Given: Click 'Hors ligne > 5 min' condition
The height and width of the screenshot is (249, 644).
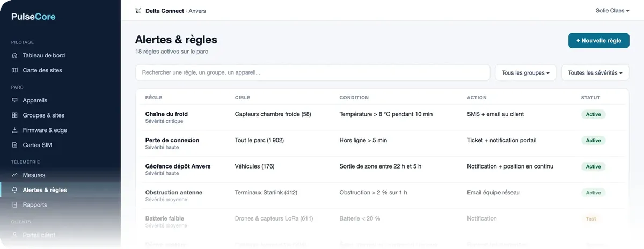Looking at the screenshot, I should point(363,140).
